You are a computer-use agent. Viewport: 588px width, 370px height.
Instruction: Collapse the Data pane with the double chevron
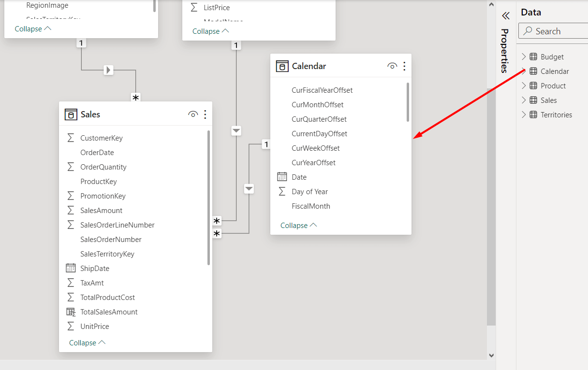(x=506, y=15)
